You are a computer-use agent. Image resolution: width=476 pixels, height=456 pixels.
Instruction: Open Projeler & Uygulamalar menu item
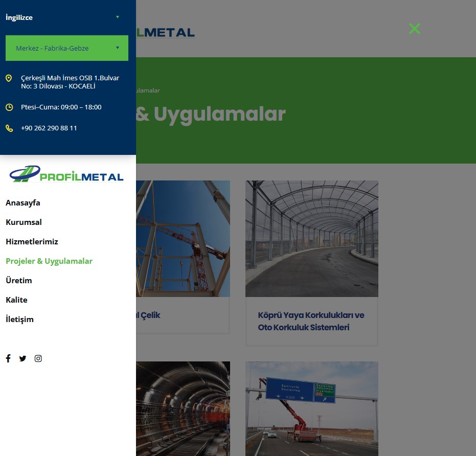[49, 261]
